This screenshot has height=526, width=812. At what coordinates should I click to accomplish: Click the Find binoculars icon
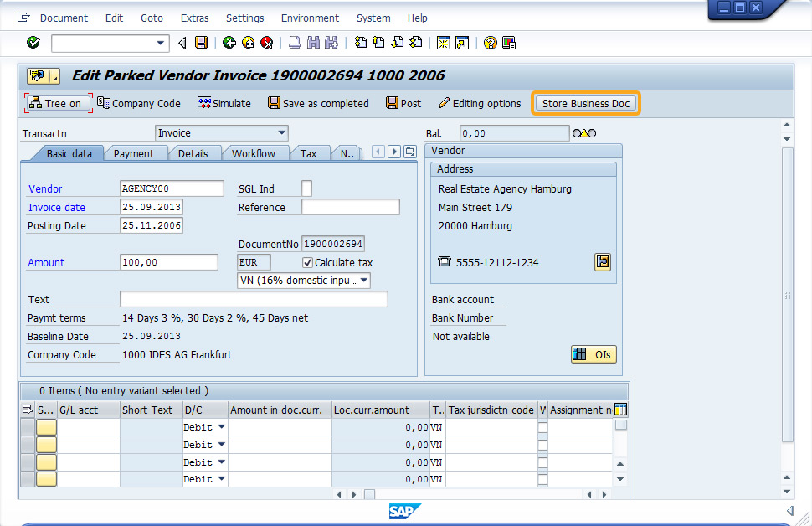pyautogui.click(x=313, y=43)
